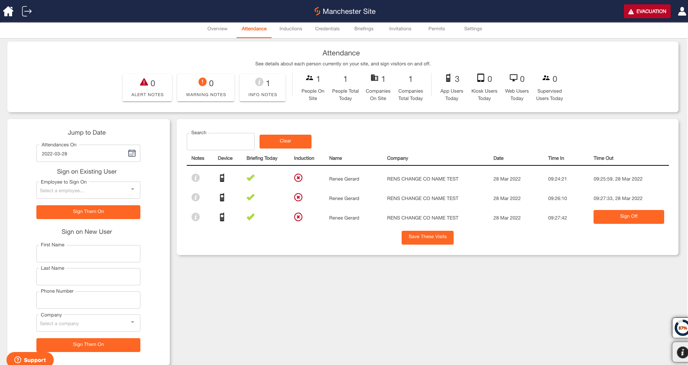Click the Web Users Today monitor icon
The height and width of the screenshot is (365, 688).
tap(513, 78)
